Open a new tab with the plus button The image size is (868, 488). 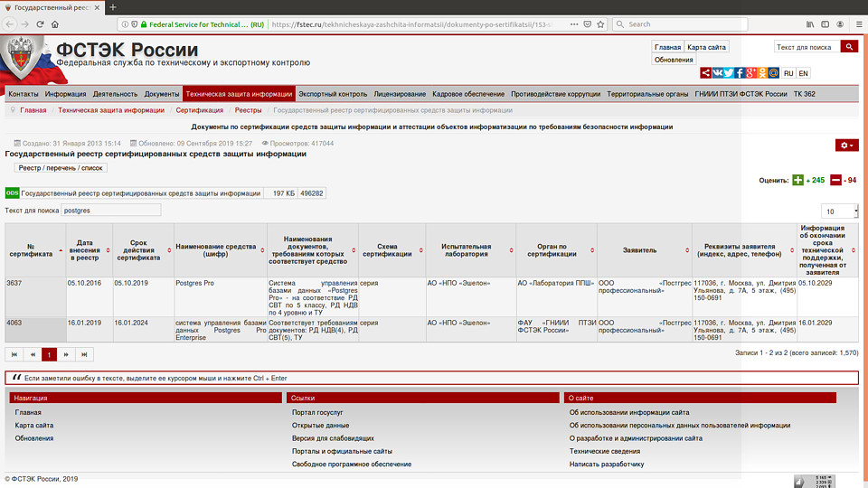(113, 7)
